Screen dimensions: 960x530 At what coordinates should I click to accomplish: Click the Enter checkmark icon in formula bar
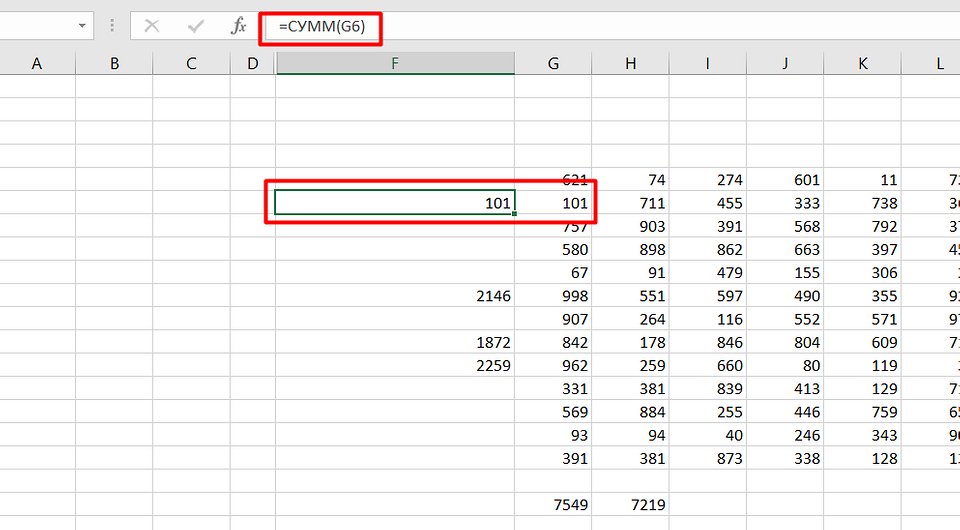pyautogui.click(x=195, y=26)
